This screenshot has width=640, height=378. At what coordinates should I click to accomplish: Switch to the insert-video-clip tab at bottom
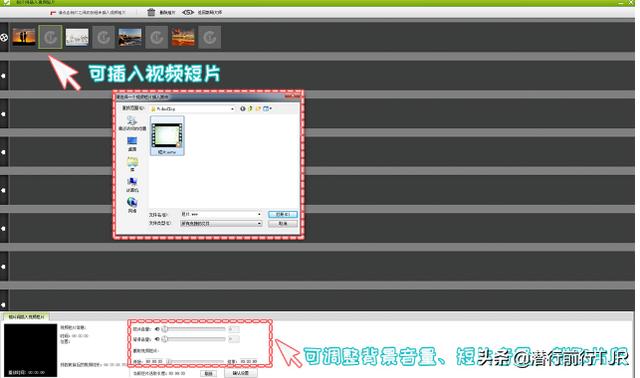[x=26, y=317]
